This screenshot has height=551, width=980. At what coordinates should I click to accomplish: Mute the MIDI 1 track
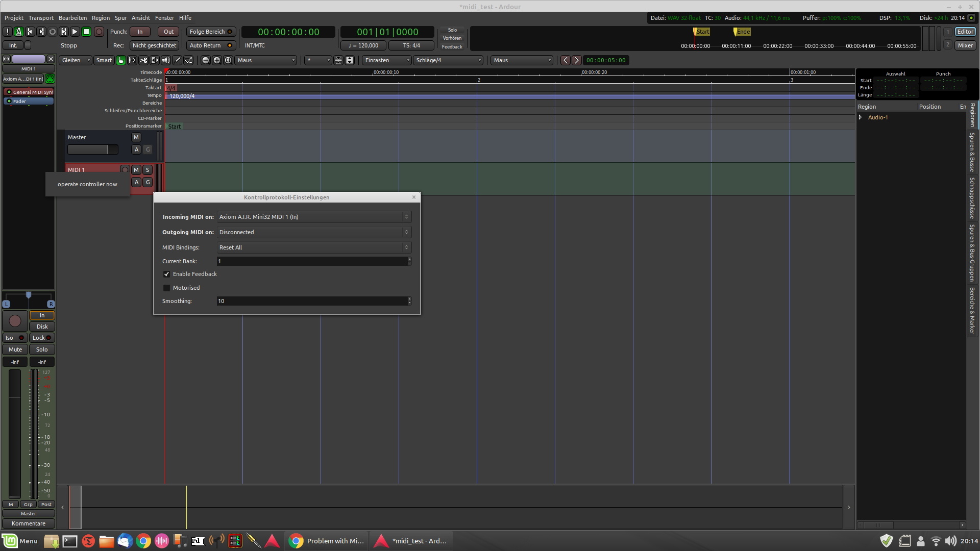coord(136,170)
